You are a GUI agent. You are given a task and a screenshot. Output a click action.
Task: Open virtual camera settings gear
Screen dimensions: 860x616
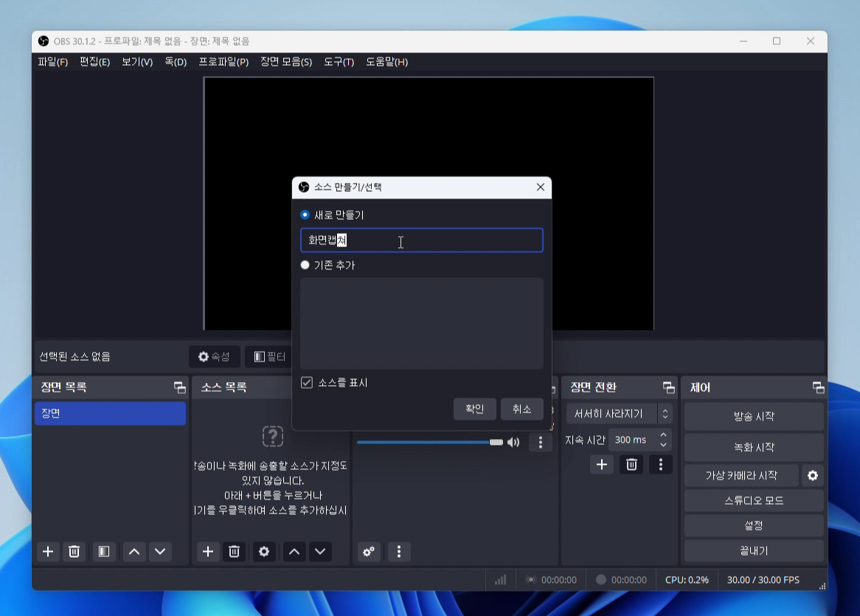click(813, 476)
